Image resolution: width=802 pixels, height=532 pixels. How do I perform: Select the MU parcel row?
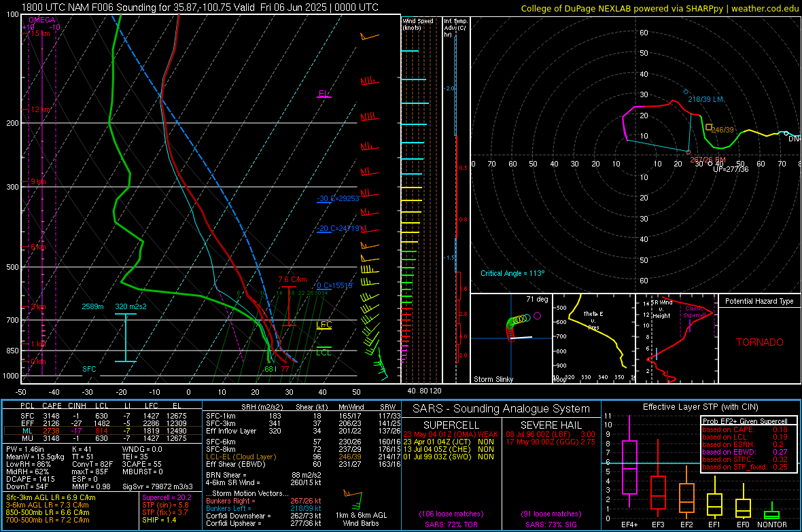click(103, 438)
